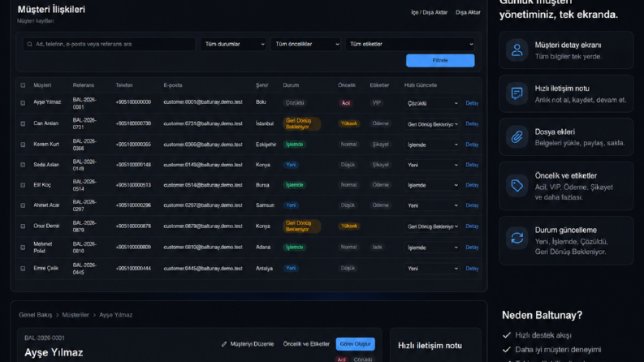Click the person icon for Müşteri detay ekranı
The width and height of the screenshot is (644, 362).
pyautogui.click(x=516, y=50)
